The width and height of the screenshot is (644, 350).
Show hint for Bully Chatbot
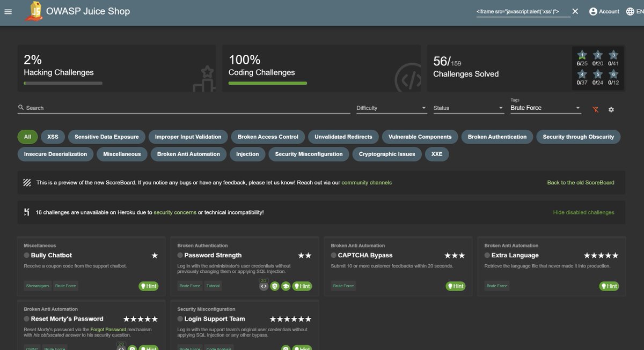click(149, 286)
